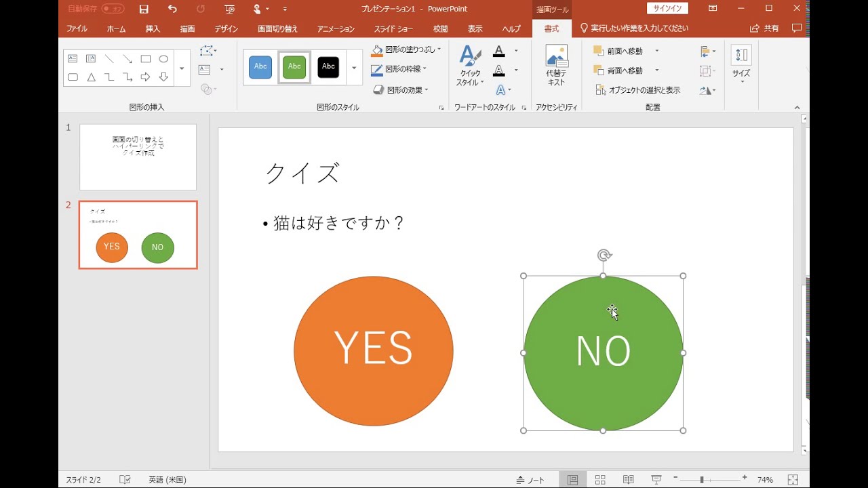
Task: Switch to the Insert (挿入) tab
Action: click(x=153, y=29)
